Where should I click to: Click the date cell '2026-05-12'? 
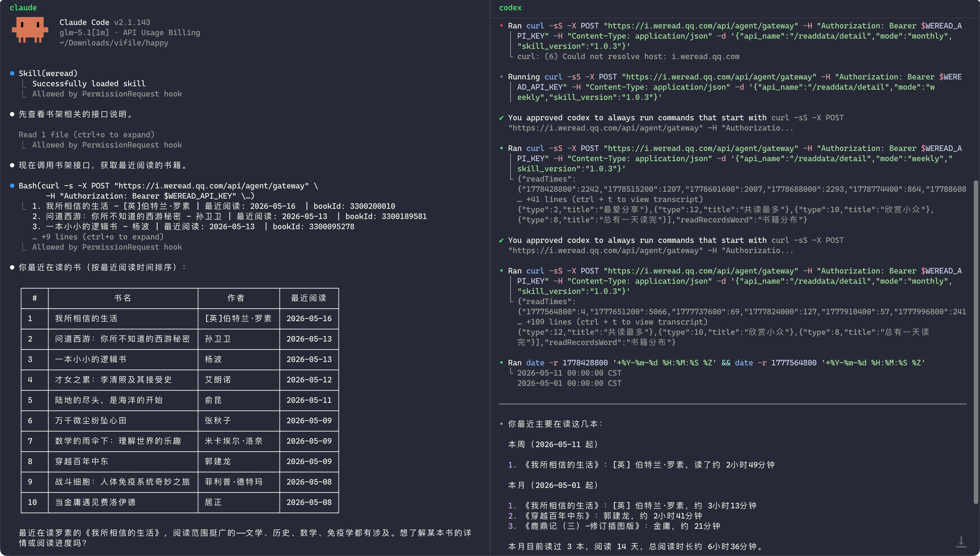pos(309,380)
